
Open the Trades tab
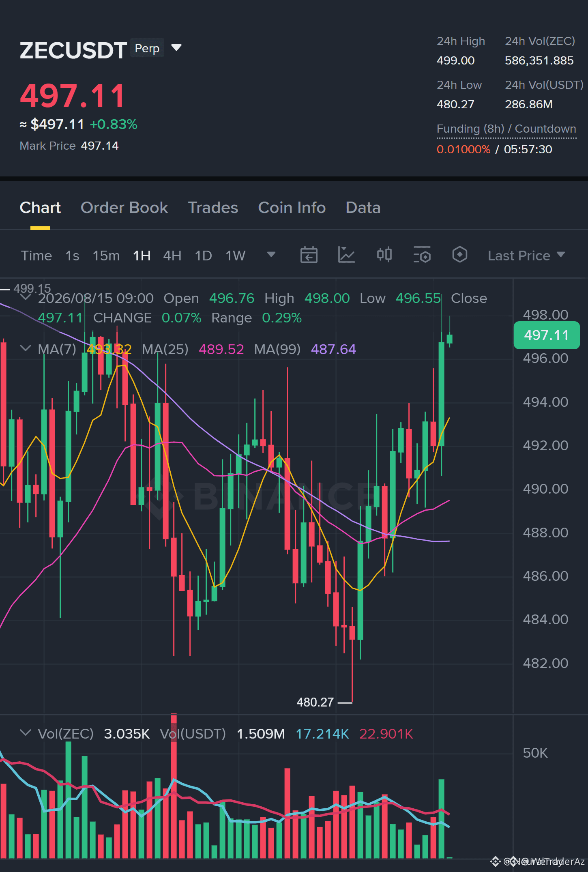click(x=213, y=208)
